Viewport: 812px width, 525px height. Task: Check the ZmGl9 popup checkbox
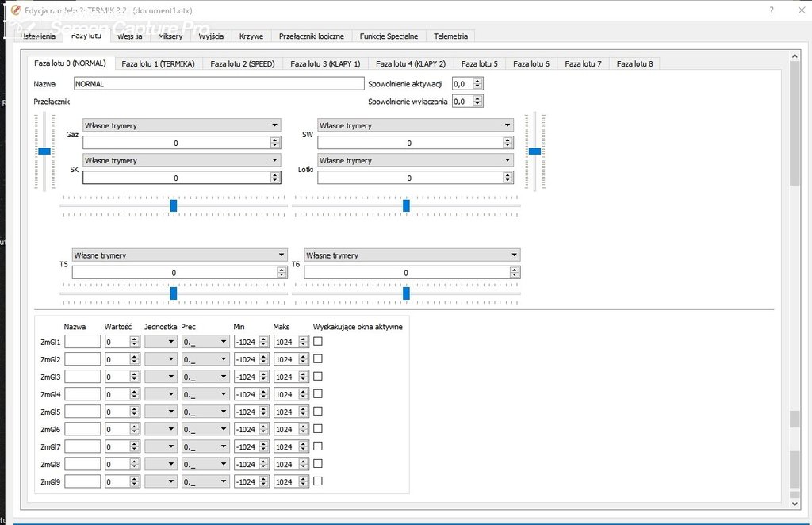pos(318,481)
